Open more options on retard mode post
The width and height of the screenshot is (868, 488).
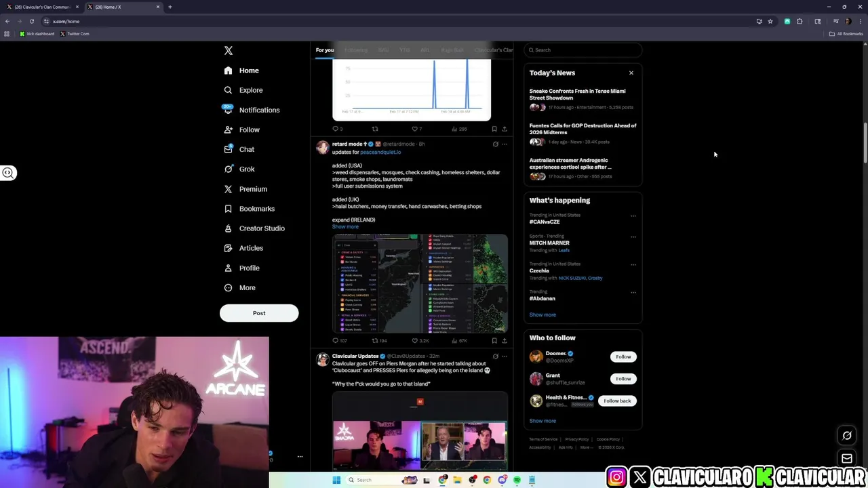coord(504,144)
